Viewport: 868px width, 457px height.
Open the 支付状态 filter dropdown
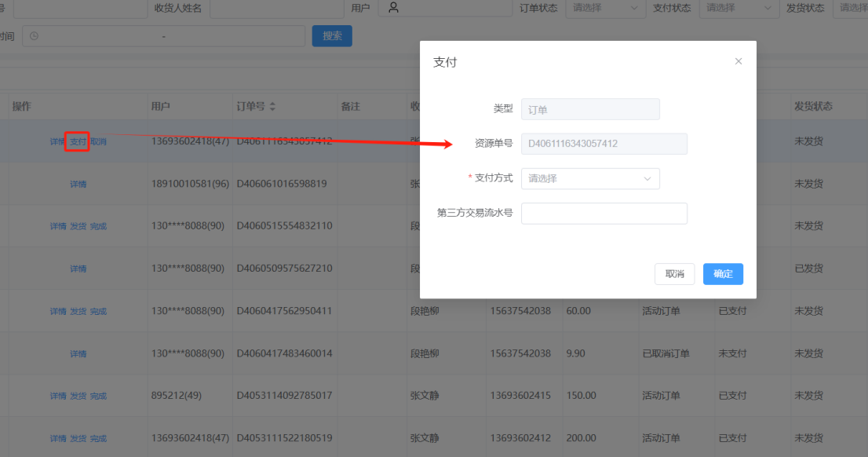tap(739, 8)
